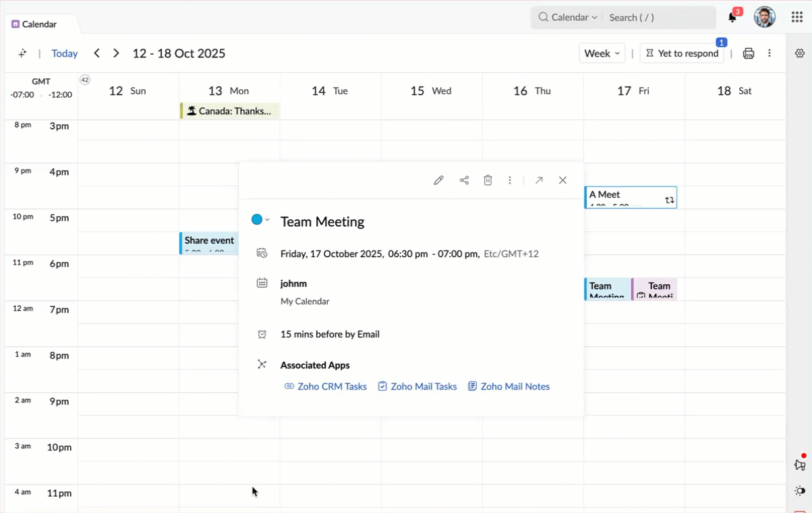
Task: Delete the Team Meeting event via trash icon
Action: click(x=488, y=180)
